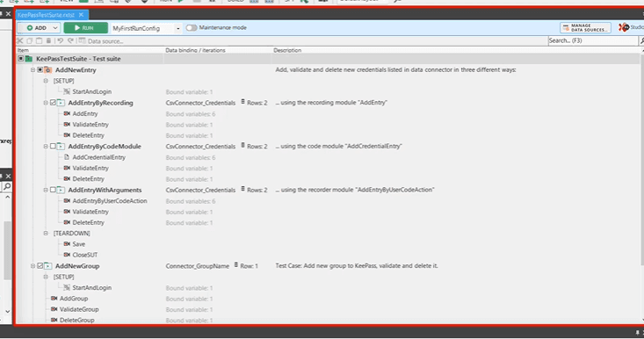Viewport: 644px width, 339px height.
Task: Select DeleteEntry under AddEntryWithArguments
Action: coord(89,222)
